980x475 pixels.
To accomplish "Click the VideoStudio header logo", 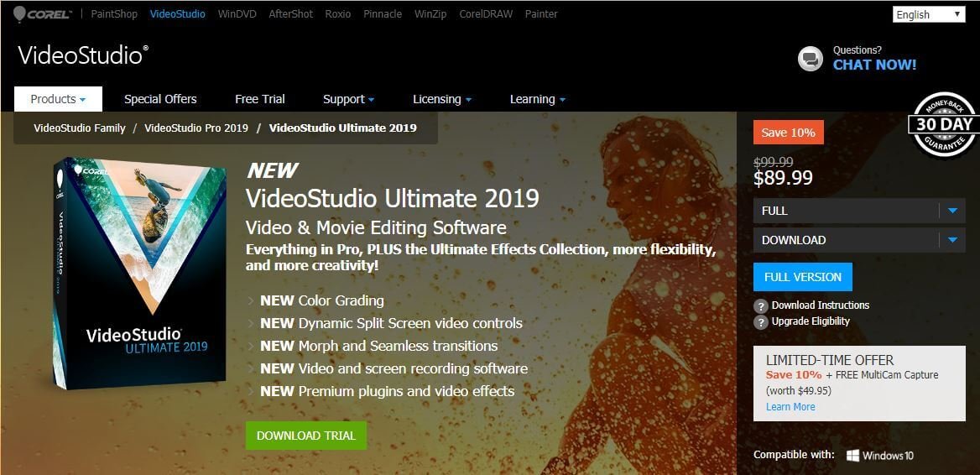I will point(83,55).
